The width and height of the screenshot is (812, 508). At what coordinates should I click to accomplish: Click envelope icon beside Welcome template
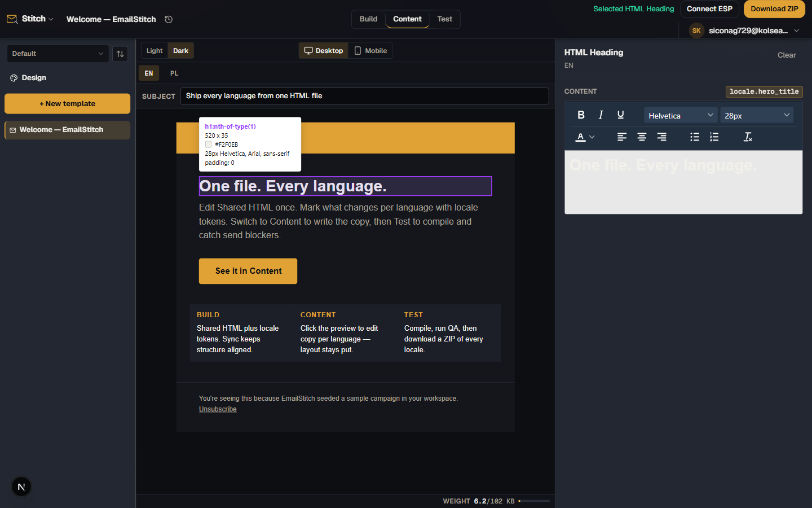point(13,130)
